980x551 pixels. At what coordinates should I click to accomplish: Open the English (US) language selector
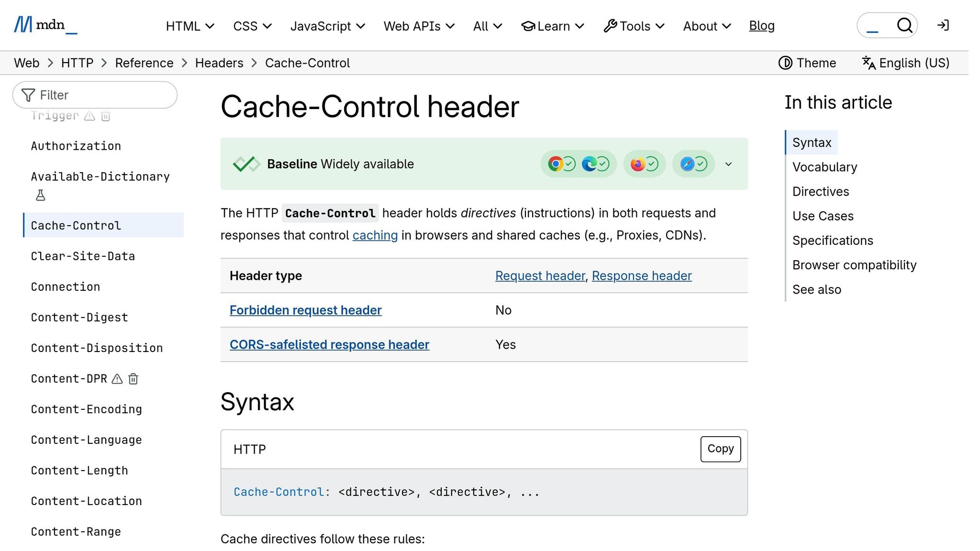click(905, 63)
